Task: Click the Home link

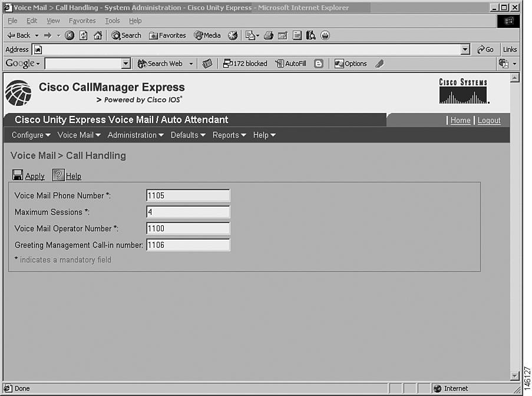Action: tap(460, 120)
